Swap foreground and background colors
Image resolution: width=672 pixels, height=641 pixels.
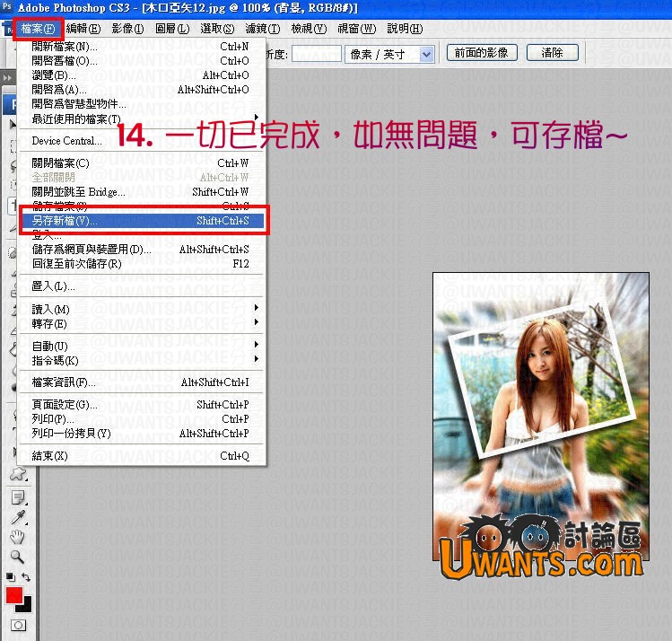pyautogui.click(x=26, y=577)
